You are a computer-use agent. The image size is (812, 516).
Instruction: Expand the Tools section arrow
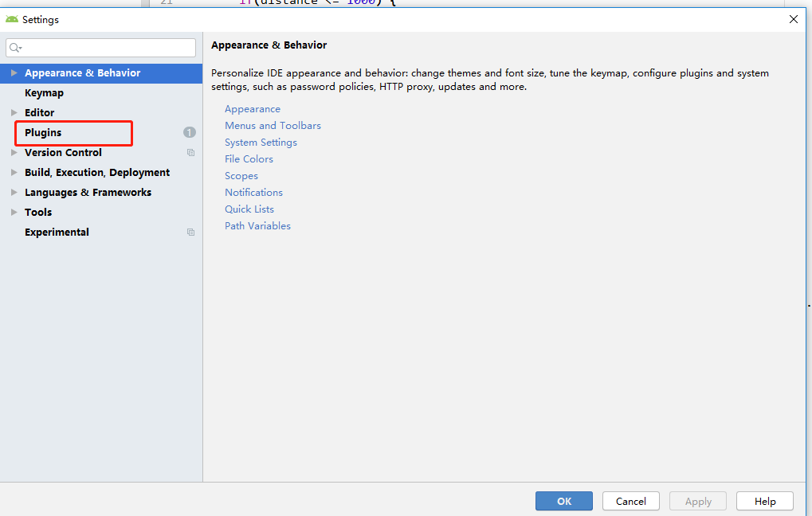[14, 212]
